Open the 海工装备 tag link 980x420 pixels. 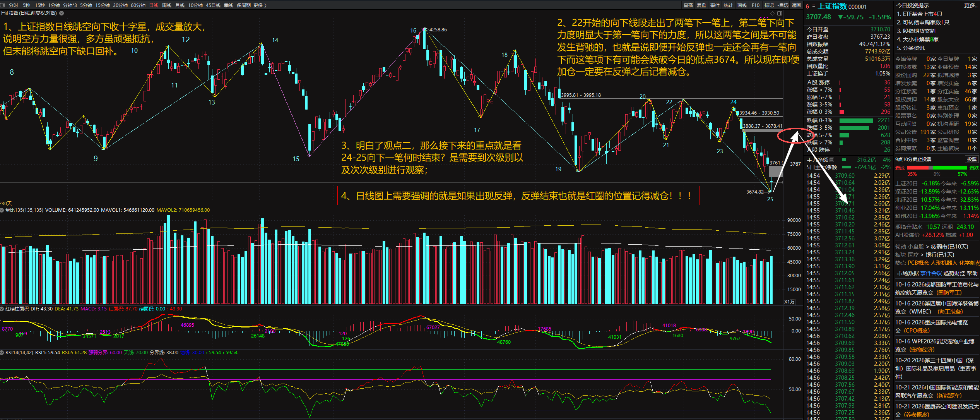(950, 312)
